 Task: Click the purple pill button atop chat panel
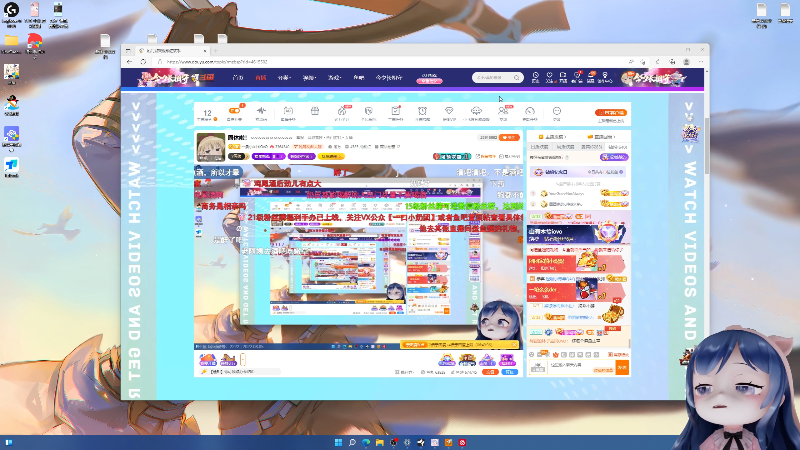point(614,157)
